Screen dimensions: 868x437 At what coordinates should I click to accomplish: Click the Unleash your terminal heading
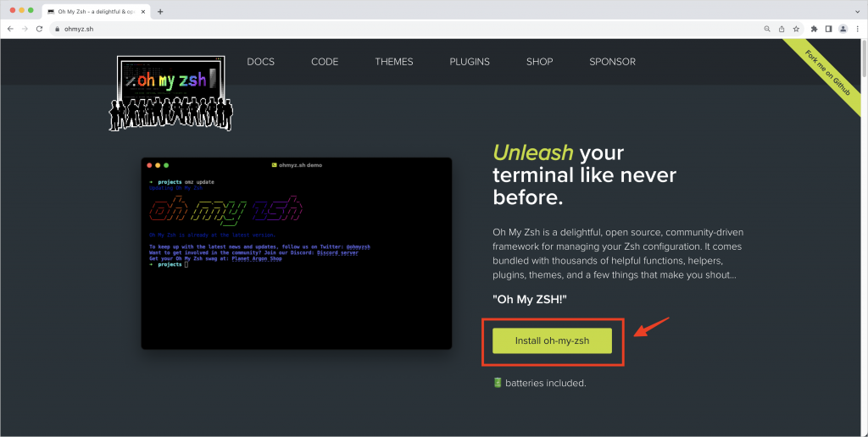click(x=584, y=174)
